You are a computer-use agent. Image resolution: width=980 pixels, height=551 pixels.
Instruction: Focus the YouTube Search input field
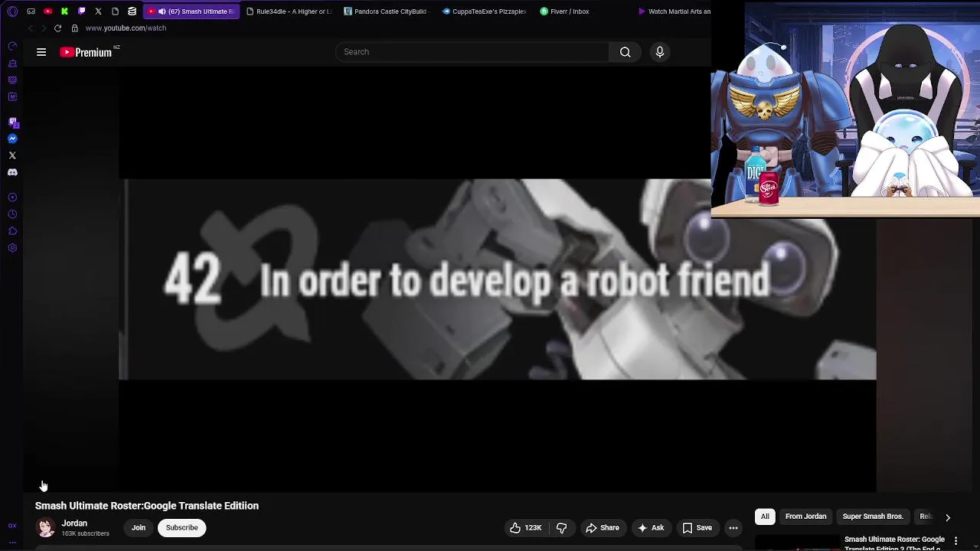(472, 52)
